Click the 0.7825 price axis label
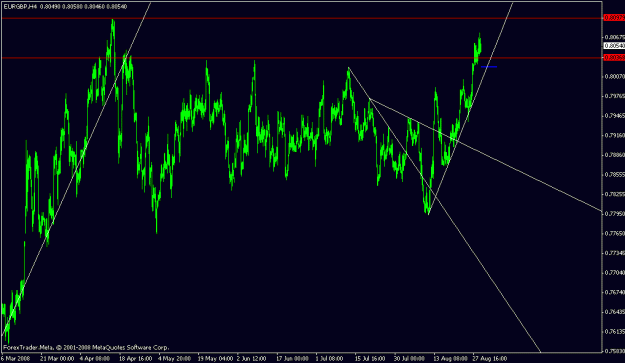Viewport: 625px width, 363px height. [x=614, y=194]
